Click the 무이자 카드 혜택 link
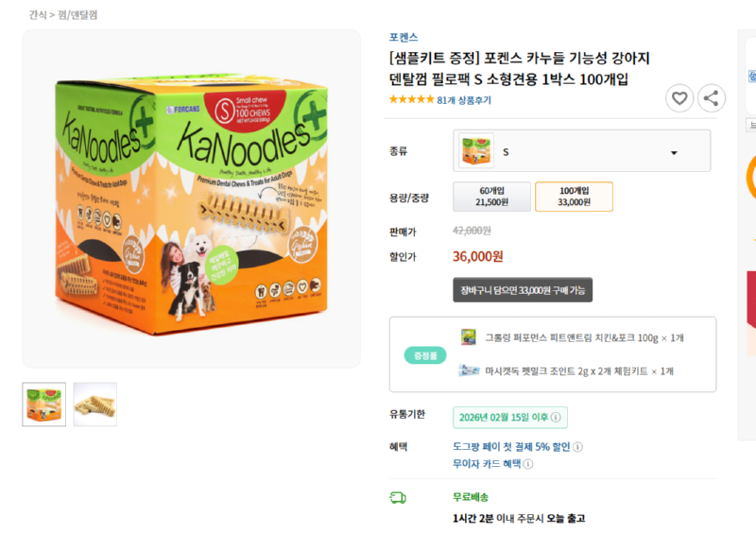The height and width of the screenshot is (534, 756). [487, 464]
